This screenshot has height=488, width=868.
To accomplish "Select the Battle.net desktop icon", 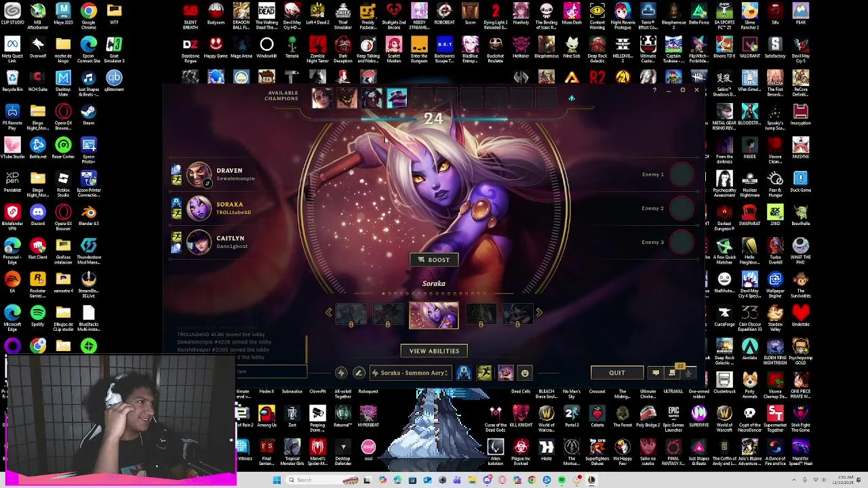I will point(38,148).
